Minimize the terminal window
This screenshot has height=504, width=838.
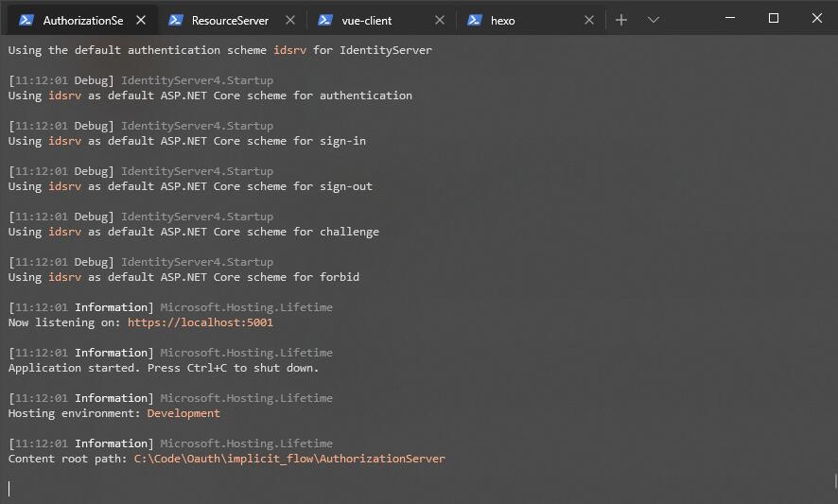pos(730,18)
